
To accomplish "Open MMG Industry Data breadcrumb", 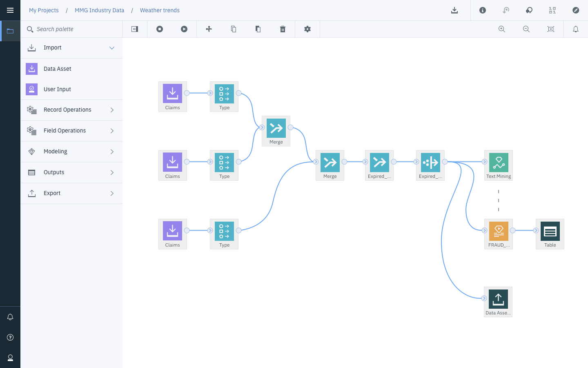I will point(99,10).
